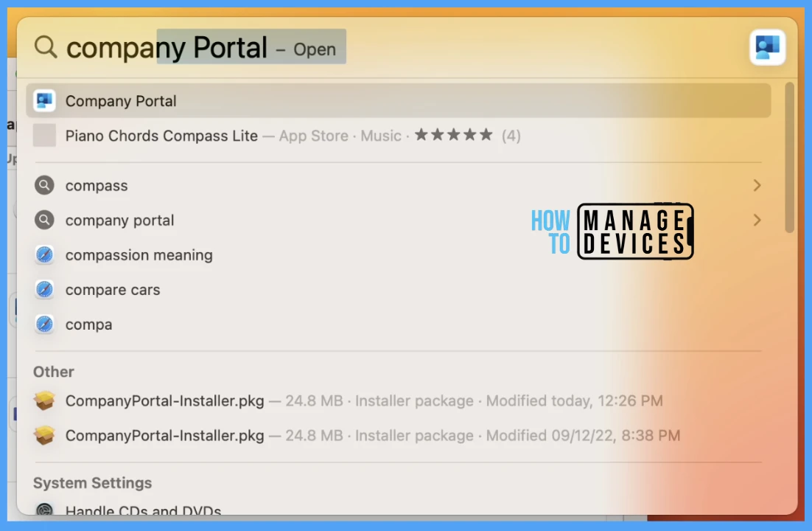Viewport: 812px width, 531px height.
Task: Search the web for compare cars
Action: coord(398,289)
